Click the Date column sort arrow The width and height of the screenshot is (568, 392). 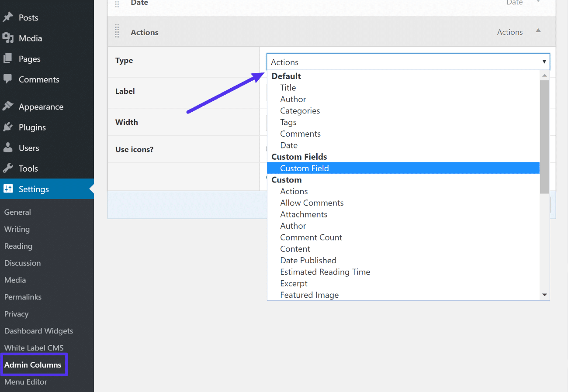tap(538, 3)
